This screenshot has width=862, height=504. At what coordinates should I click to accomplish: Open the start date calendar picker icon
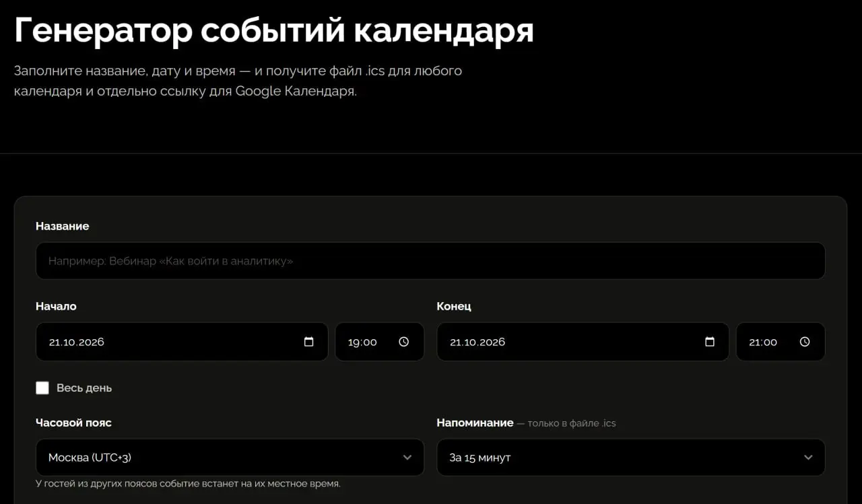tap(308, 342)
